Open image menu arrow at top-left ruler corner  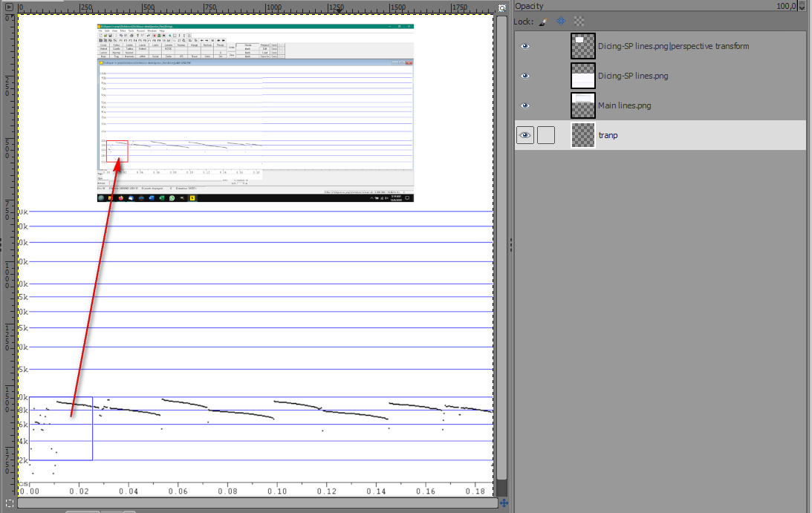[9, 7]
